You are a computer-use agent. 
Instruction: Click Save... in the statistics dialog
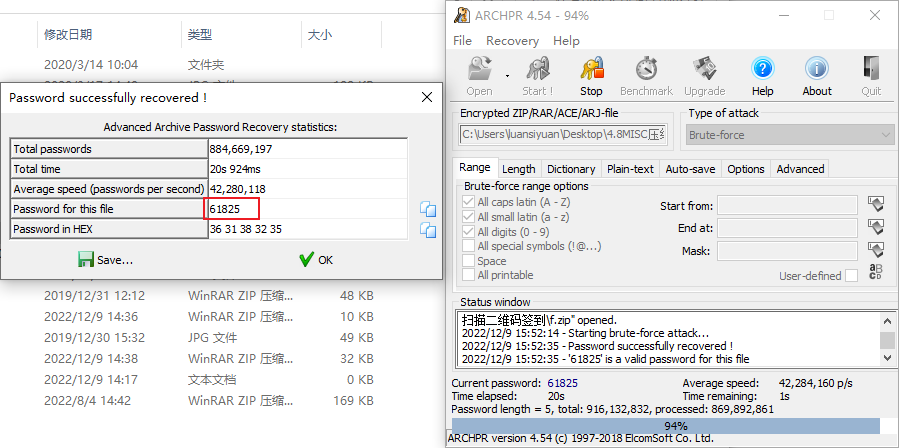(x=105, y=260)
